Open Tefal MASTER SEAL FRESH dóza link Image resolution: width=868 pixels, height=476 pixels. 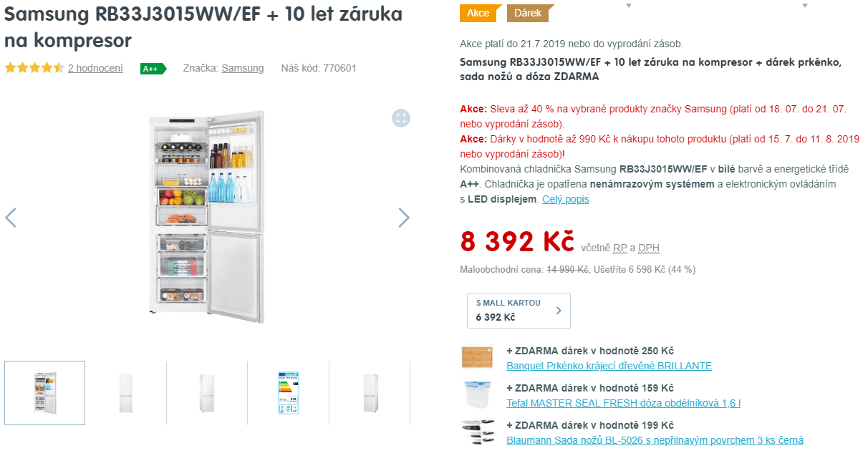pos(623,403)
